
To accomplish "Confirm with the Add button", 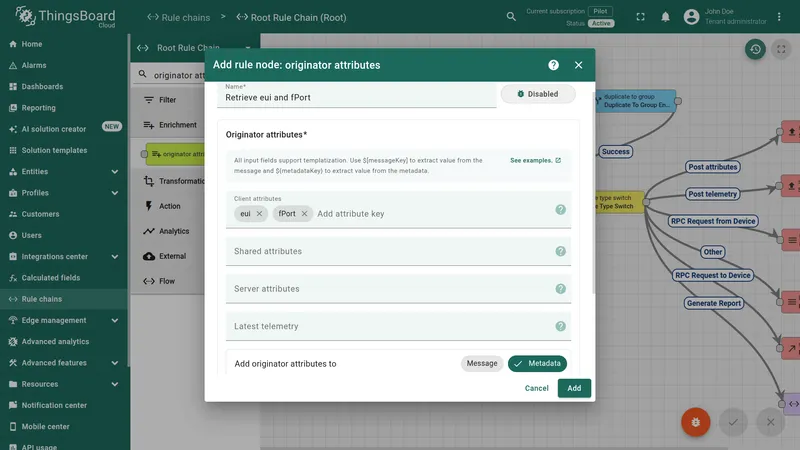I will [x=574, y=388].
